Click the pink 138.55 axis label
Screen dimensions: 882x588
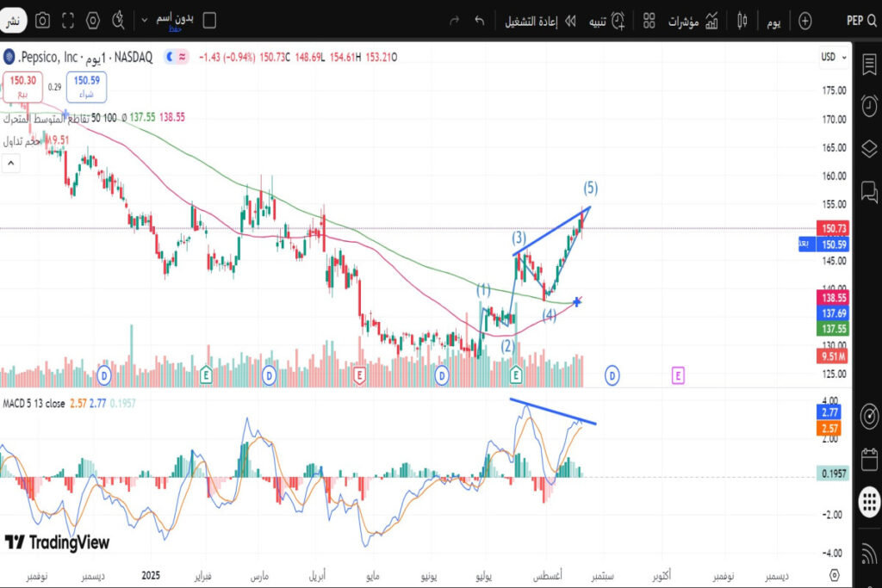pos(833,298)
